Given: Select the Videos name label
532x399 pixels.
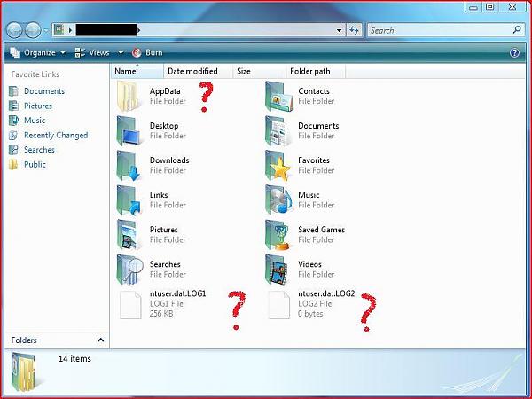Looking at the screenshot, I should click(309, 264).
